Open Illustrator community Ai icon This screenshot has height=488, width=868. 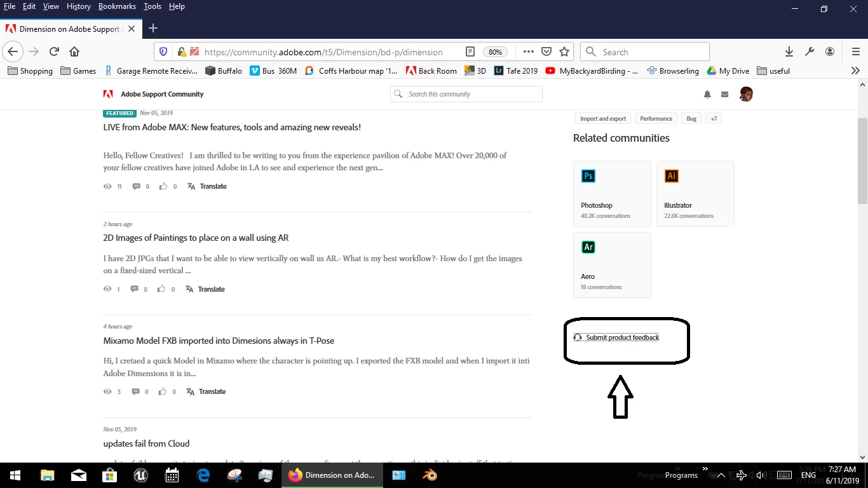[672, 176]
